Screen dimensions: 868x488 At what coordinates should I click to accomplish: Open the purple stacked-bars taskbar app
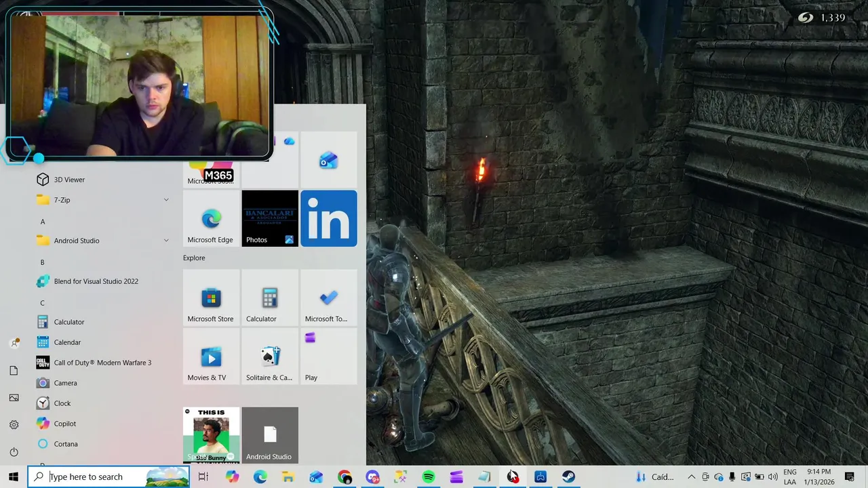click(x=456, y=477)
